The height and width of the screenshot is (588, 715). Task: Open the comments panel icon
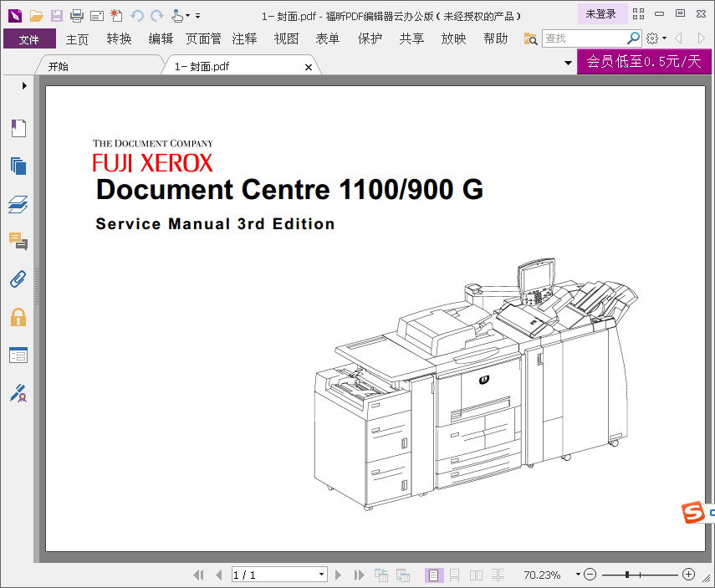[18, 242]
